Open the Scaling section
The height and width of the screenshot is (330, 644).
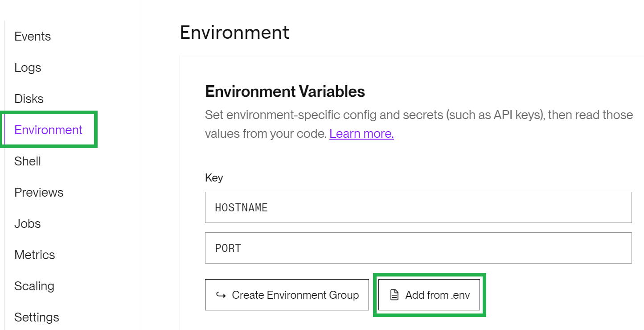34,286
